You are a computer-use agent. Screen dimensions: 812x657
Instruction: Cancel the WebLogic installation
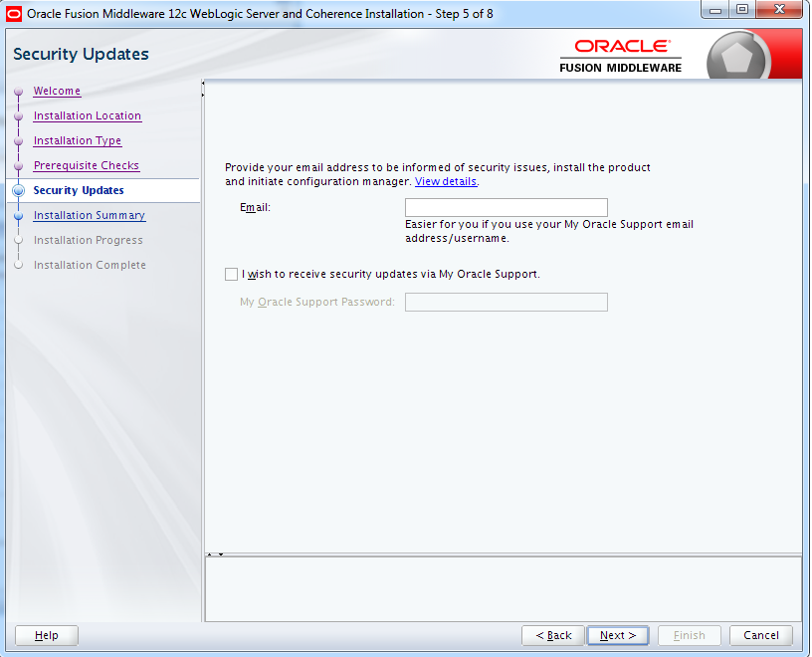[760, 635]
